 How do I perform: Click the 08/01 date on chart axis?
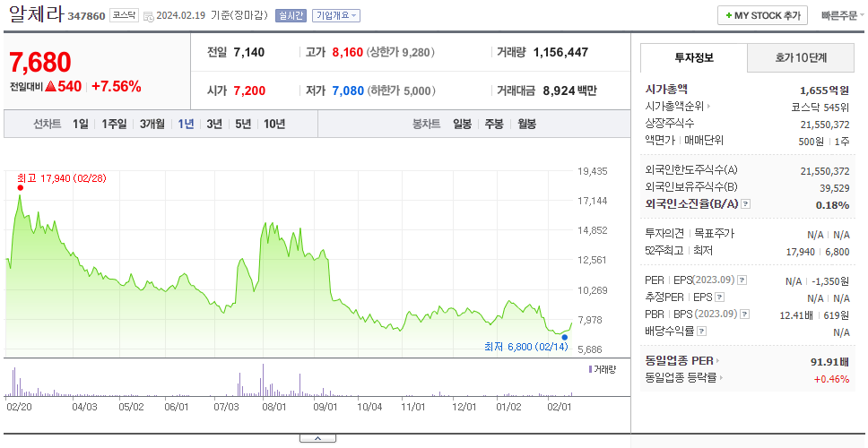coord(273,407)
